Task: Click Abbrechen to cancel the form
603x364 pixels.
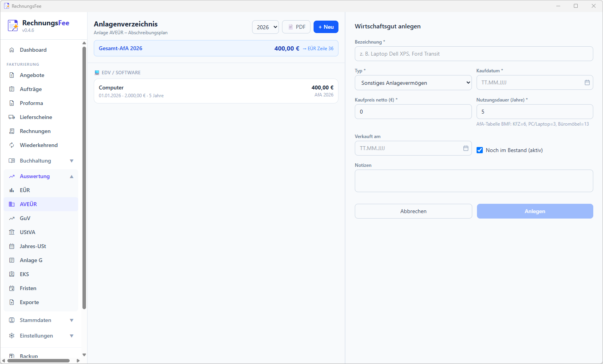Action: 414,211
